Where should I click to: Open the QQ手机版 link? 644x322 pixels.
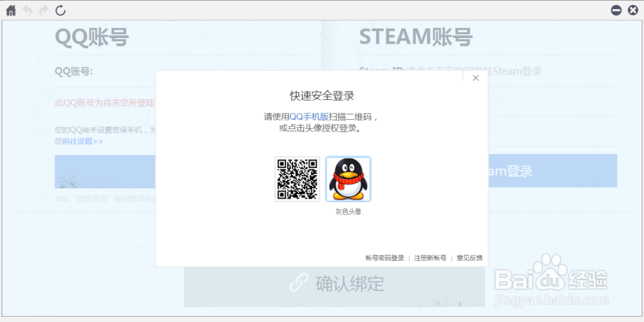click(309, 117)
